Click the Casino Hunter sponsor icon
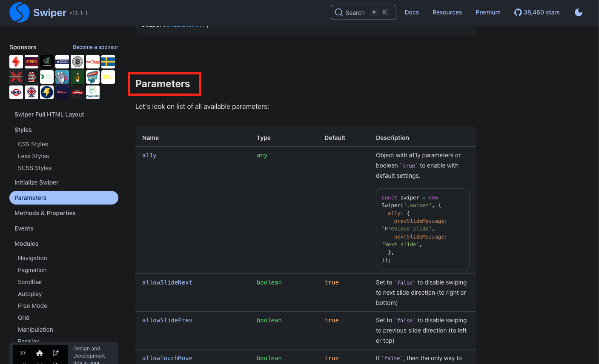Viewport: 599px width, 364px height. pos(77,92)
